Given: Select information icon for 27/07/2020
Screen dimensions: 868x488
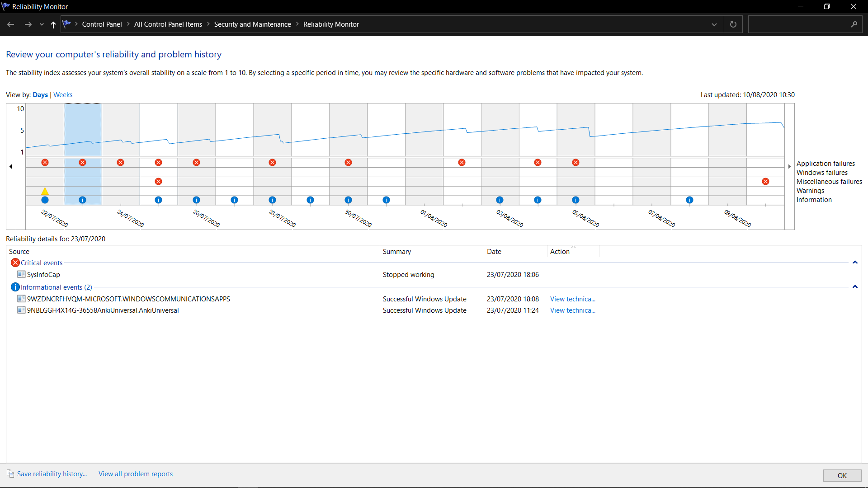Looking at the screenshot, I should [x=234, y=200].
